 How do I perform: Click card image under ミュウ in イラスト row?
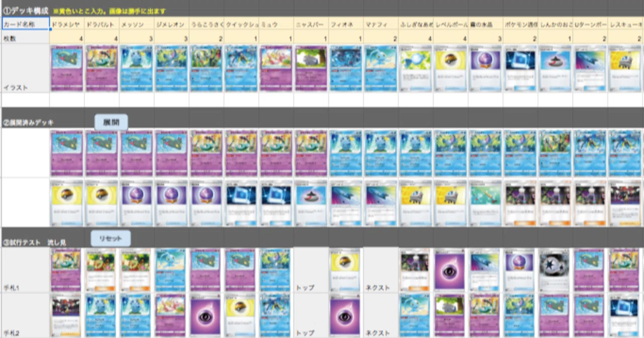tap(276, 68)
